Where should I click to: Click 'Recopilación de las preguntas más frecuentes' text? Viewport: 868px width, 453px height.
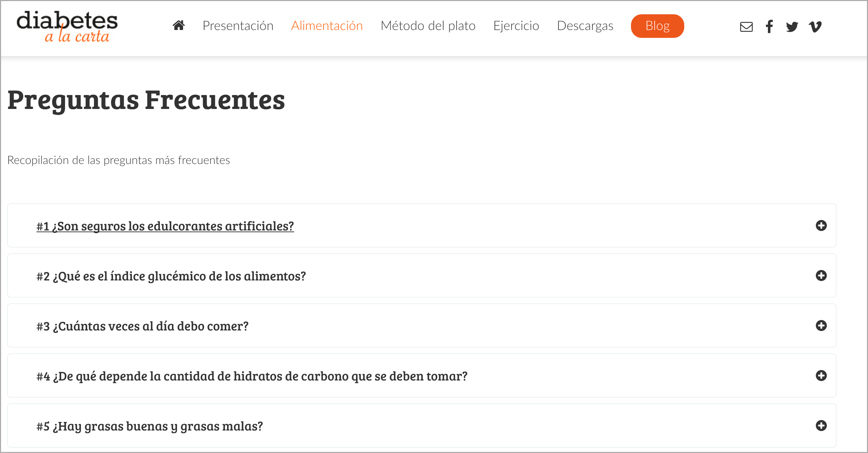pos(119,160)
